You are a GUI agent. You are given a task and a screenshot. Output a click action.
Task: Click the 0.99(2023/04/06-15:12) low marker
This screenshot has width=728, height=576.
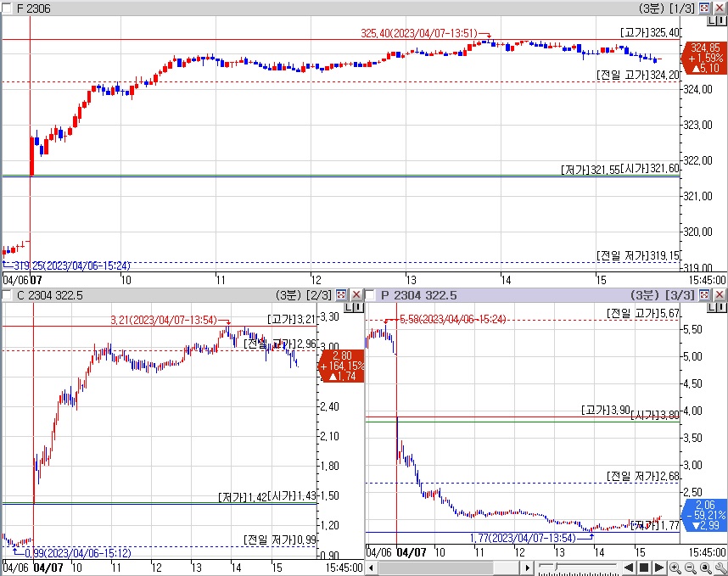78,553
